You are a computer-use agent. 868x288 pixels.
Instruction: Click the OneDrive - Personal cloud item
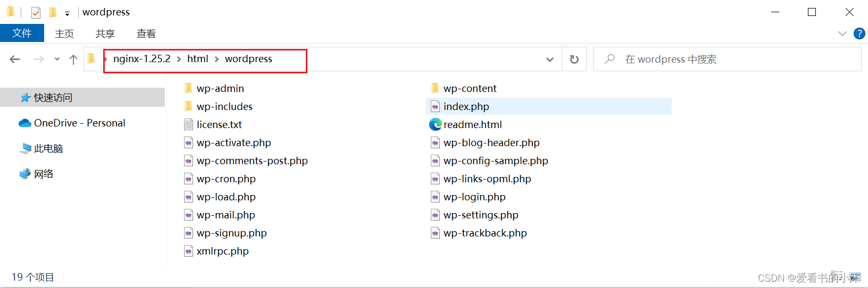click(x=72, y=123)
